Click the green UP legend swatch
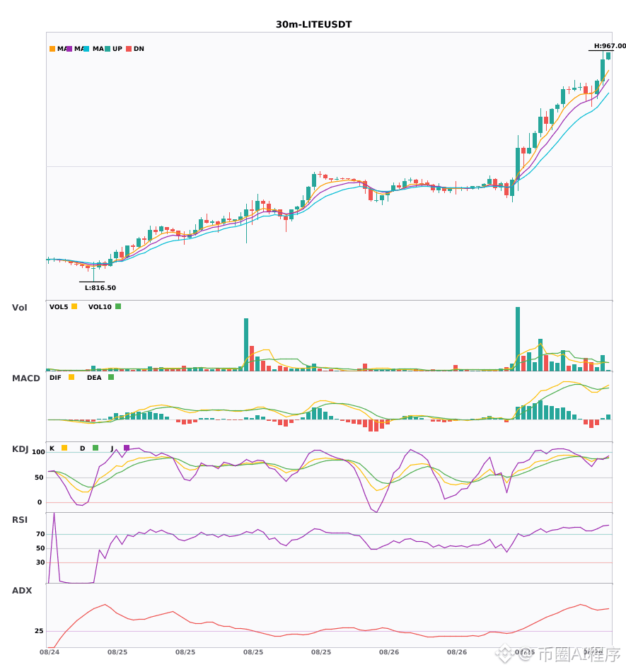 click(108, 49)
